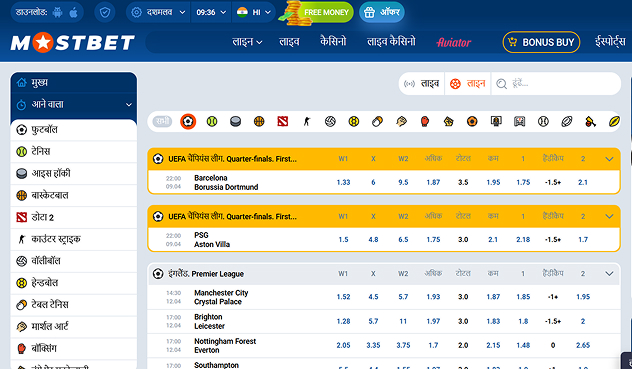The width and height of the screenshot is (632, 369).
Task: Open the लाइन menu in navigation
Action: coord(247,42)
